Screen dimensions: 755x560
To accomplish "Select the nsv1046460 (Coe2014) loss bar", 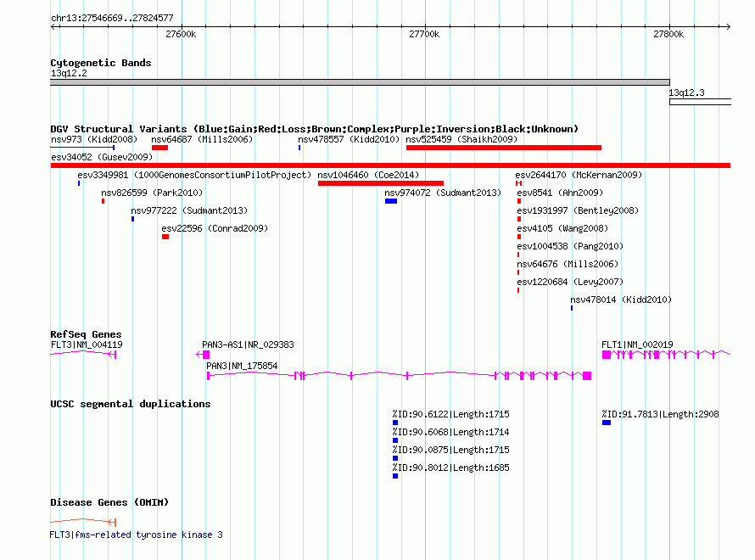I will (380, 183).
